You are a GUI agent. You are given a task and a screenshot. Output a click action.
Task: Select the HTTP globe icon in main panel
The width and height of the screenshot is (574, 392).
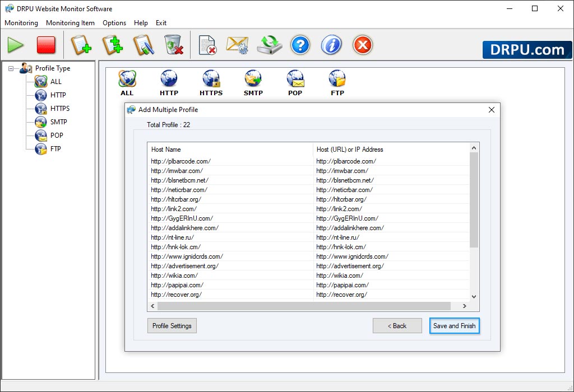pyautogui.click(x=169, y=83)
